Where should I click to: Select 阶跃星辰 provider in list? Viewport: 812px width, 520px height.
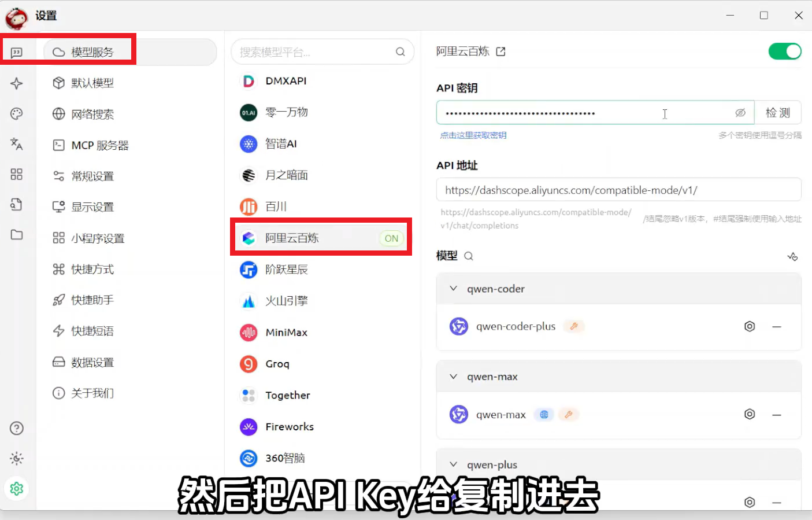(x=322, y=270)
